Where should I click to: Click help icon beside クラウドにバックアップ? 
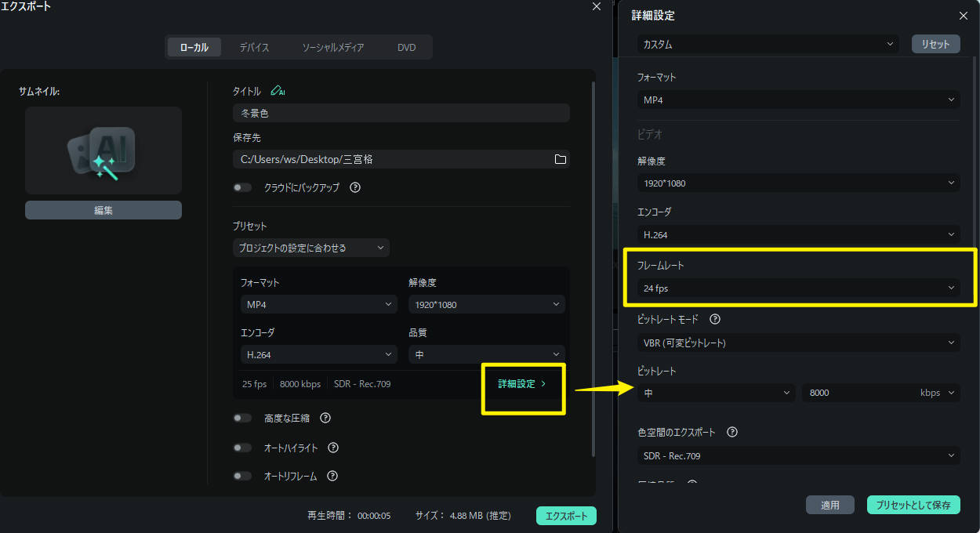click(354, 187)
